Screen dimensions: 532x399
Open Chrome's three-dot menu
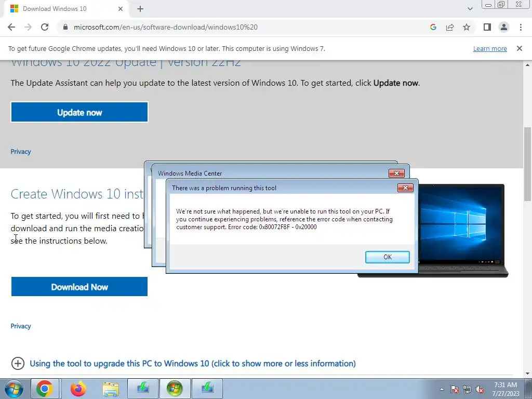point(521,27)
